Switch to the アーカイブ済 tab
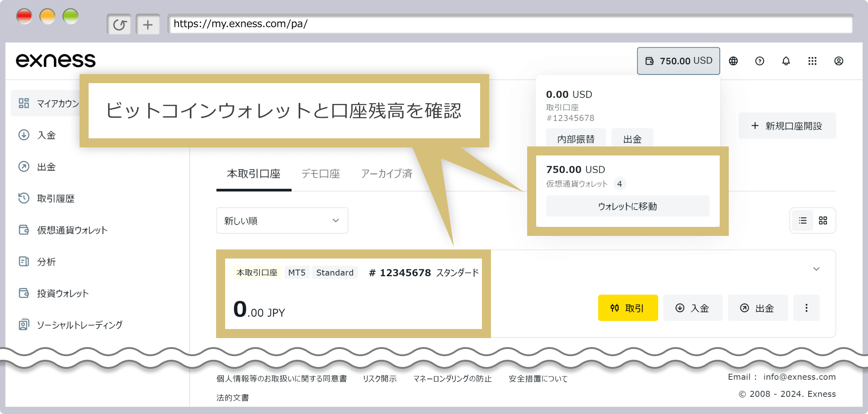 click(387, 174)
